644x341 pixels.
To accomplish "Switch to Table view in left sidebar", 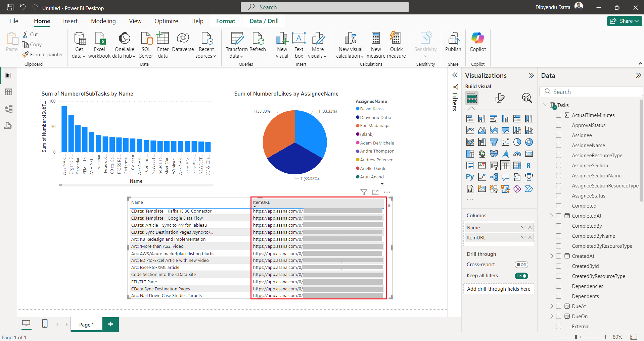I will [x=8, y=92].
